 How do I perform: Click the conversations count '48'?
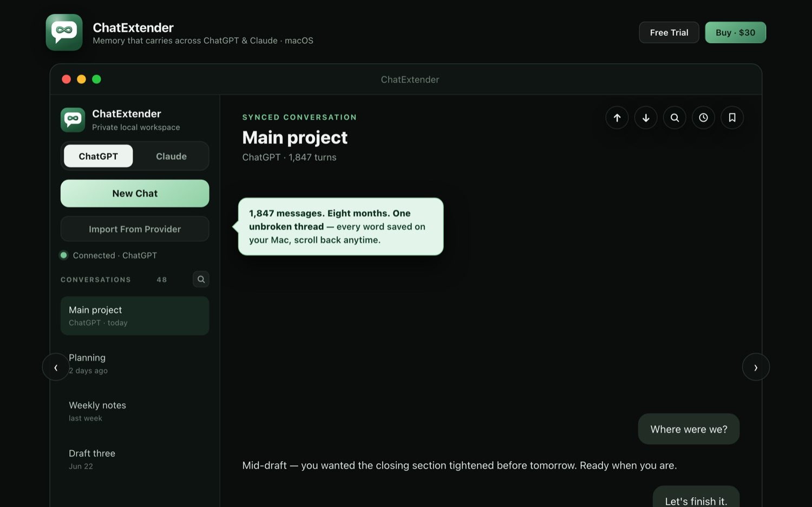click(x=162, y=280)
